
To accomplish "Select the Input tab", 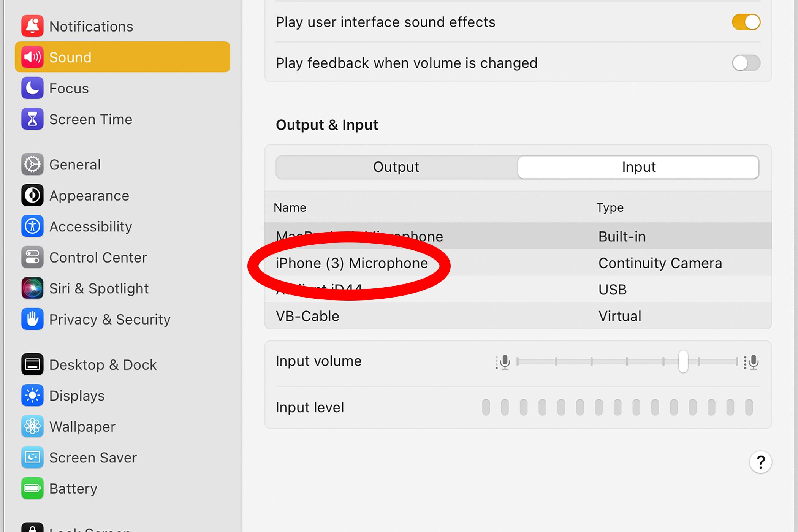I will click(638, 167).
